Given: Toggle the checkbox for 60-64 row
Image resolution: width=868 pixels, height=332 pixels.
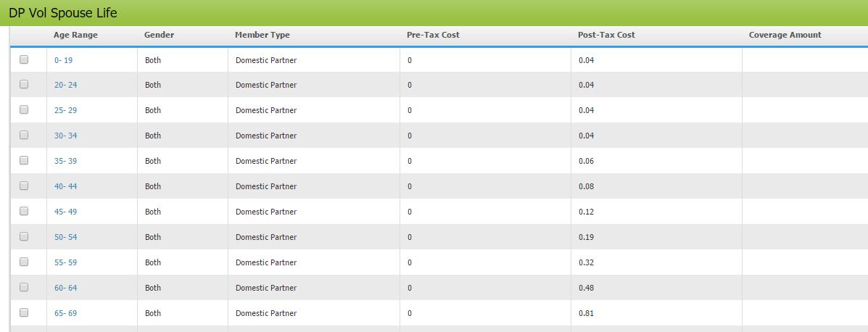Looking at the screenshot, I should click(x=24, y=287).
